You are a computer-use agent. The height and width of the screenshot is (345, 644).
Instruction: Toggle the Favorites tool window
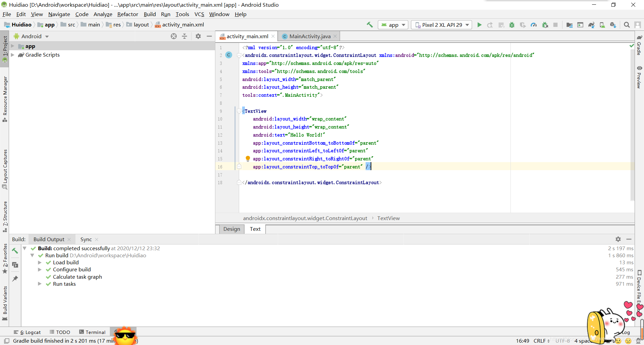pos(5,259)
